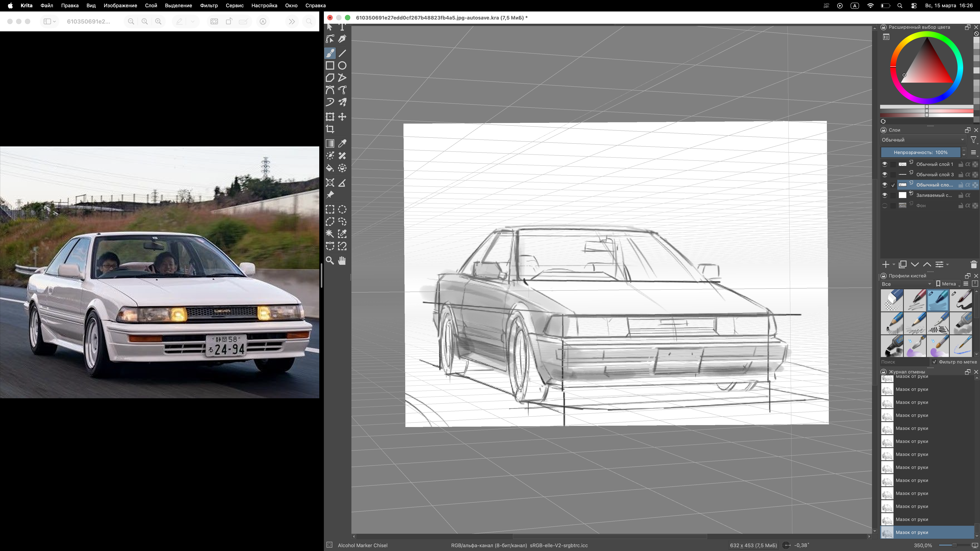Hide layer Обычный слой 1
980x551 pixels.
[x=884, y=164]
